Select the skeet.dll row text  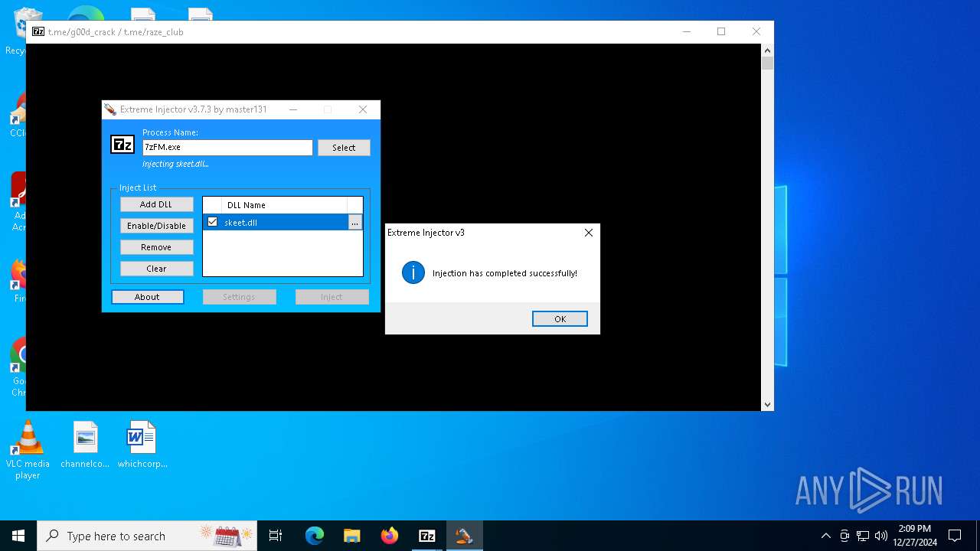[240, 223]
